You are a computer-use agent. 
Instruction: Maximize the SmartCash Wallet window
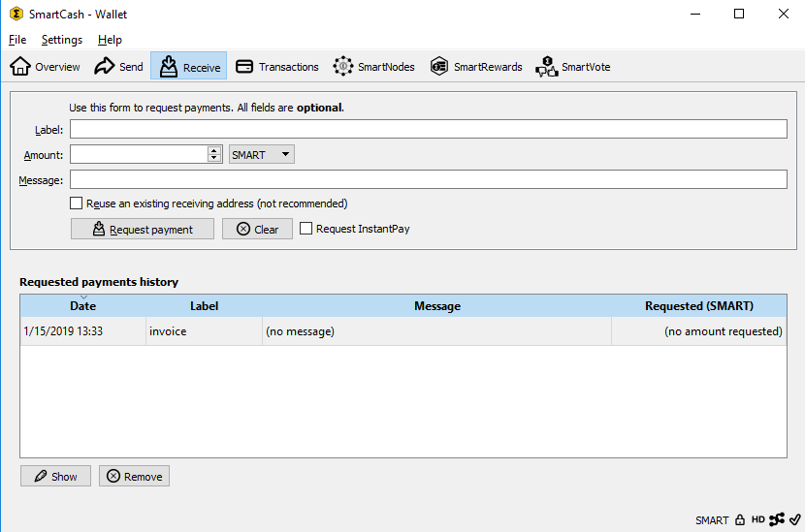click(739, 14)
